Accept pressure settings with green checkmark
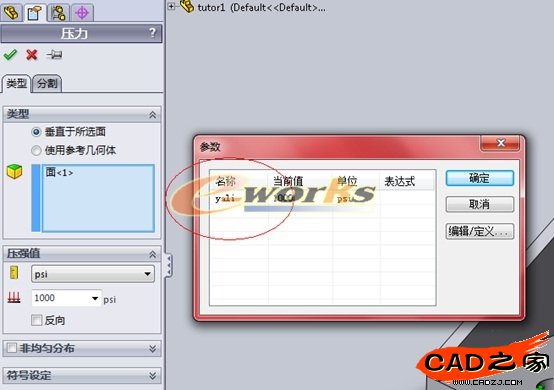The height and width of the screenshot is (390, 554). click(10, 55)
